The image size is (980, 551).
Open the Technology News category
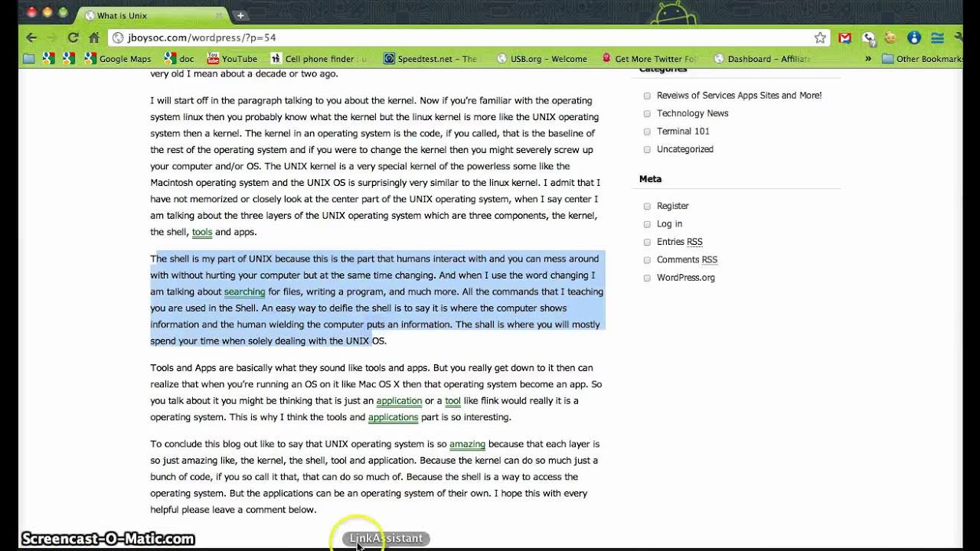click(692, 113)
